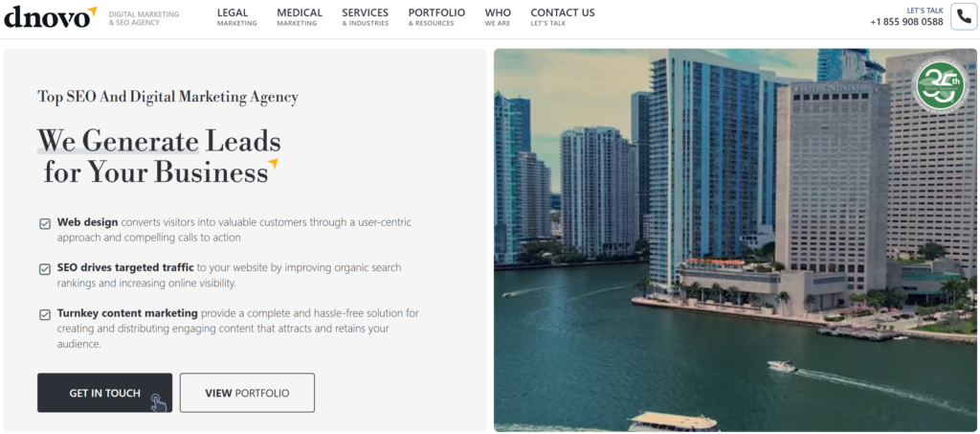Click the View Portfolio button
The width and height of the screenshot is (980, 434).
247,393
